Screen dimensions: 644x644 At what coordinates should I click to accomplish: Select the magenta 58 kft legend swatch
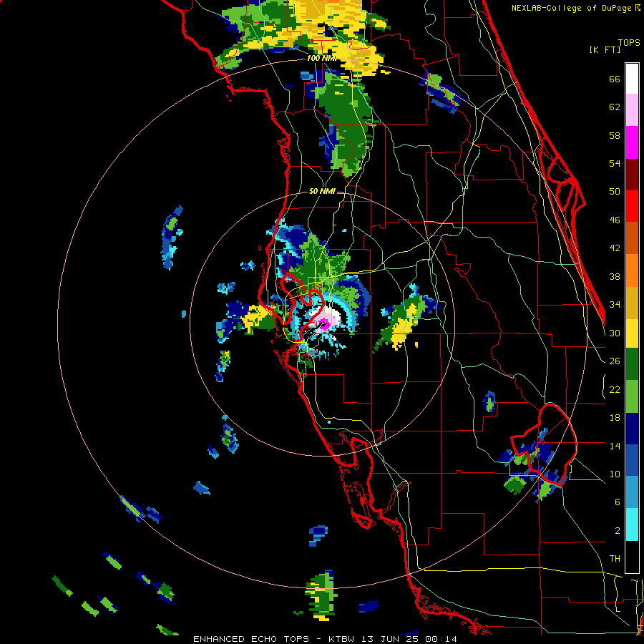[632, 142]
